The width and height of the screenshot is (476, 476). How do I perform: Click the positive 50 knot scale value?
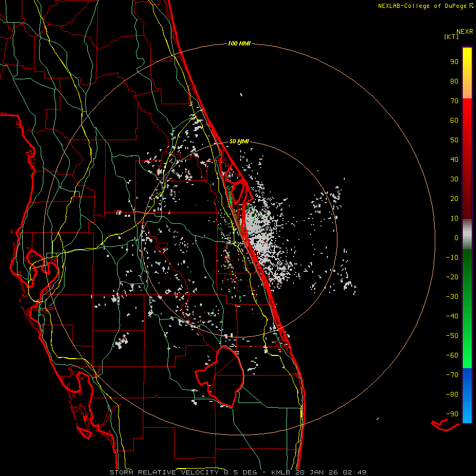click(x=454, y=140)
